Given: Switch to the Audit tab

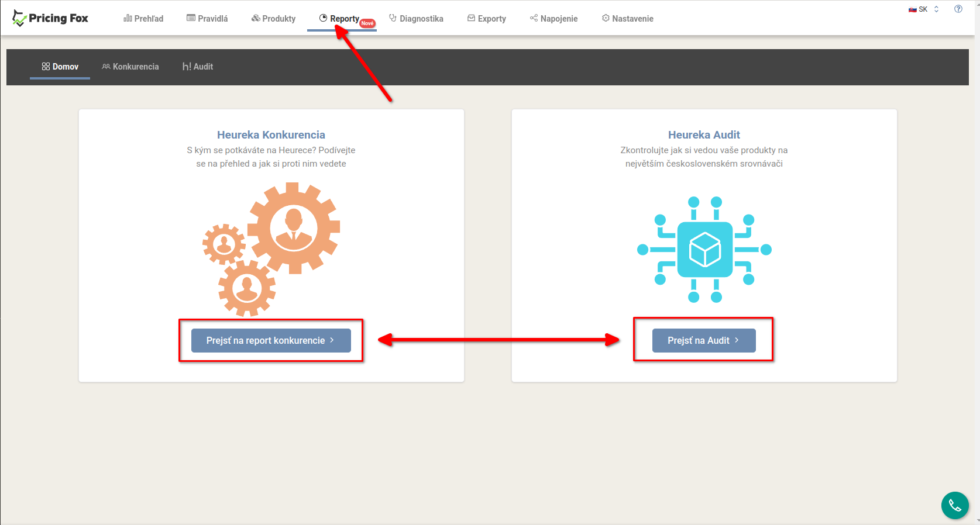Looking at the screenshot, I should click(198, 67).
